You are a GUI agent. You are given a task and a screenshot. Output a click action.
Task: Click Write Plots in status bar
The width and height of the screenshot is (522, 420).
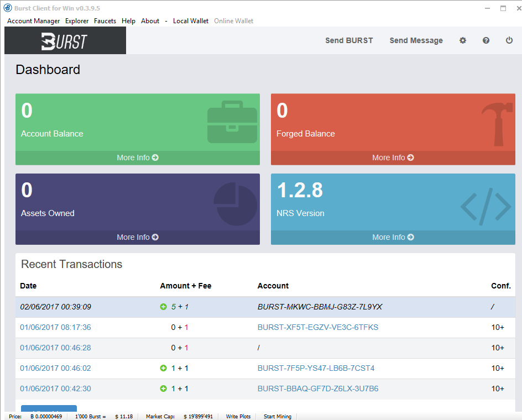[238, 416]
